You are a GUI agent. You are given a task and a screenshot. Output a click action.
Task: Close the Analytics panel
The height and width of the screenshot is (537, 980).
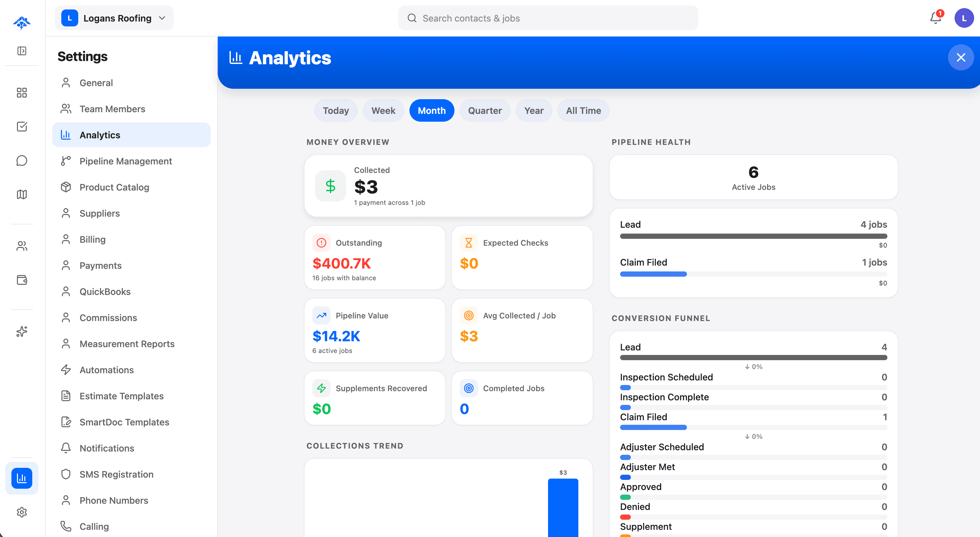pyautogui.click(x=960, y=57)
